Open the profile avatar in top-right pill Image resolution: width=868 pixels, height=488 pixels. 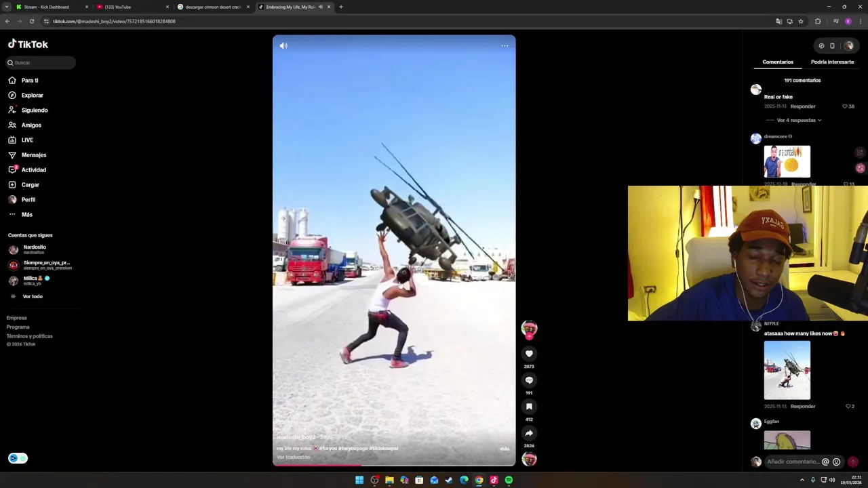coord(848,45)
